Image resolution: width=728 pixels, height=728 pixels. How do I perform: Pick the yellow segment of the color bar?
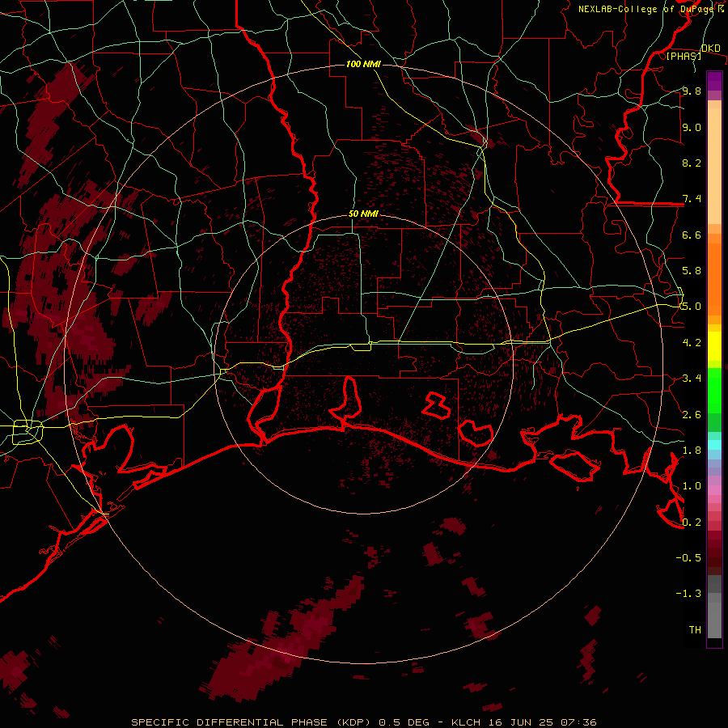714,346
